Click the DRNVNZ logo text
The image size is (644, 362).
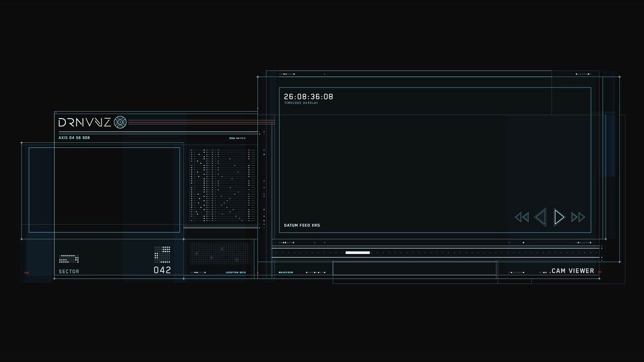tap(85, 122)
